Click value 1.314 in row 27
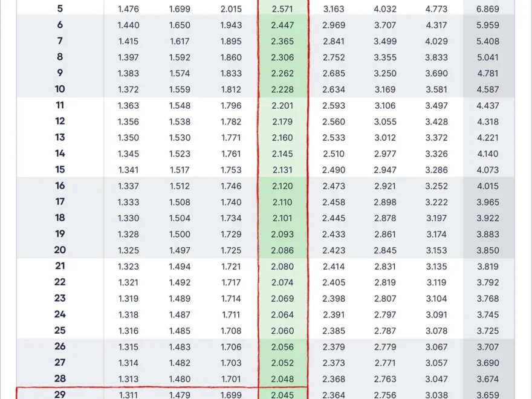The height and width of the screenshot is (399, 532). click(128, 363)
